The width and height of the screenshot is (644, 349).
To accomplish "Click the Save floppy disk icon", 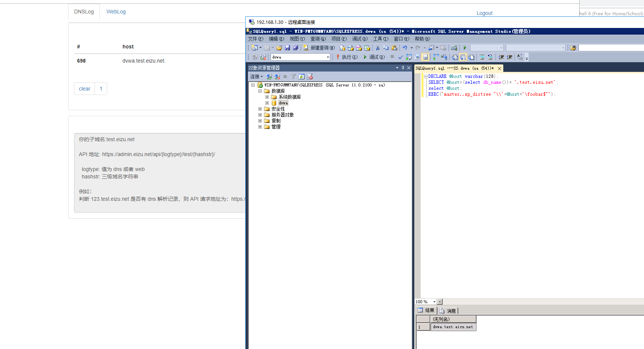I will [x=287, y=48].
